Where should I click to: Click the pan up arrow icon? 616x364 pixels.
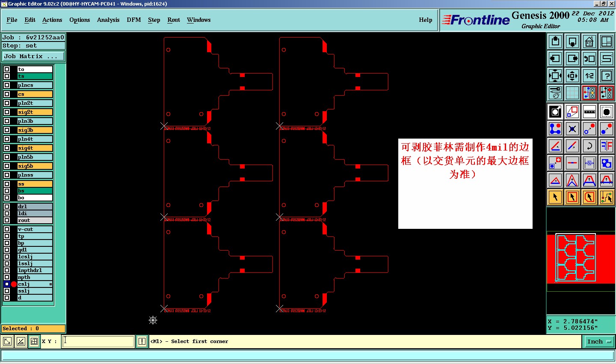click(555, 41)
